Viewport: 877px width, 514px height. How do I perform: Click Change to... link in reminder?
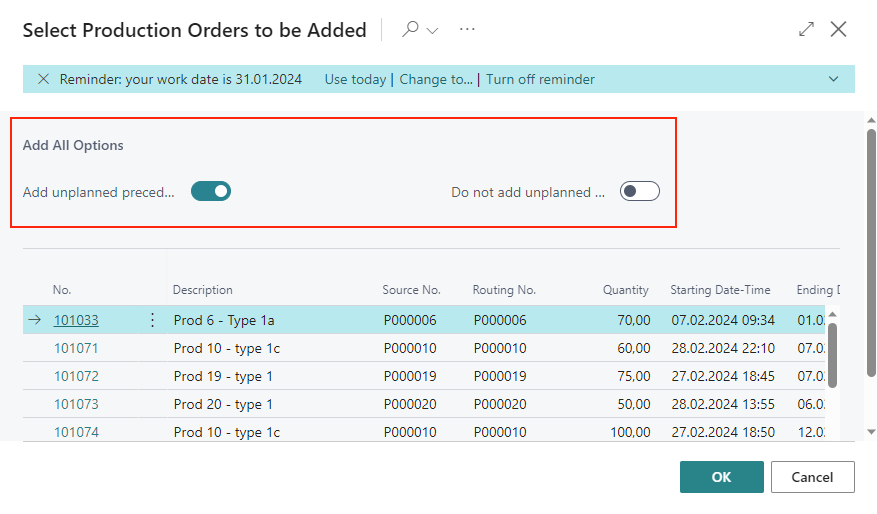point(436,79)
